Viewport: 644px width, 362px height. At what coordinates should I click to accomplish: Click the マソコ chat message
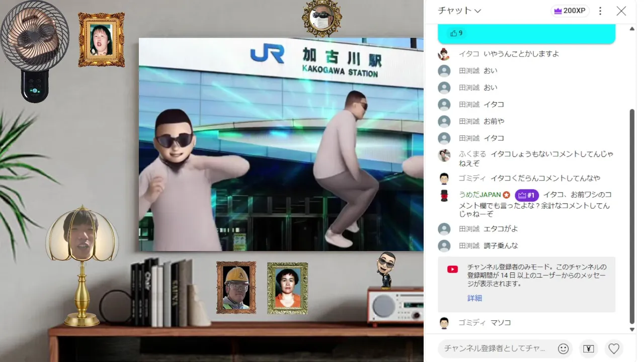pos(501,323)
